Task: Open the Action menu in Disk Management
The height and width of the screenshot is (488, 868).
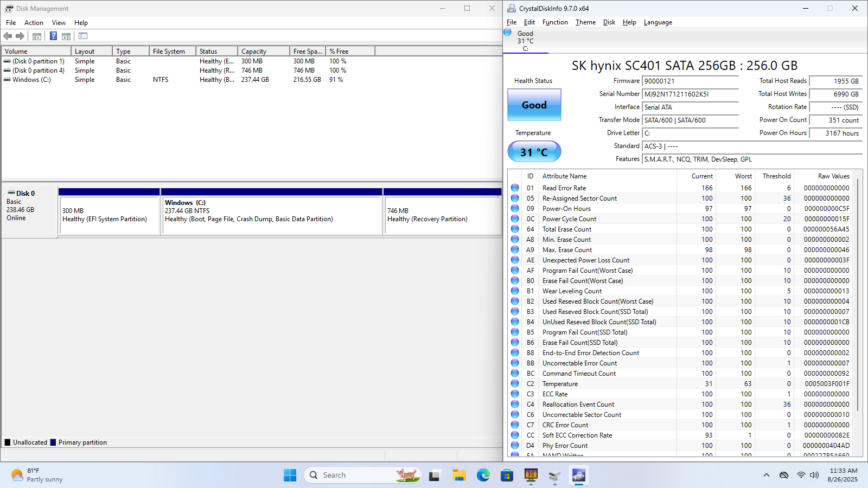Action: click(x=34, y=23)
